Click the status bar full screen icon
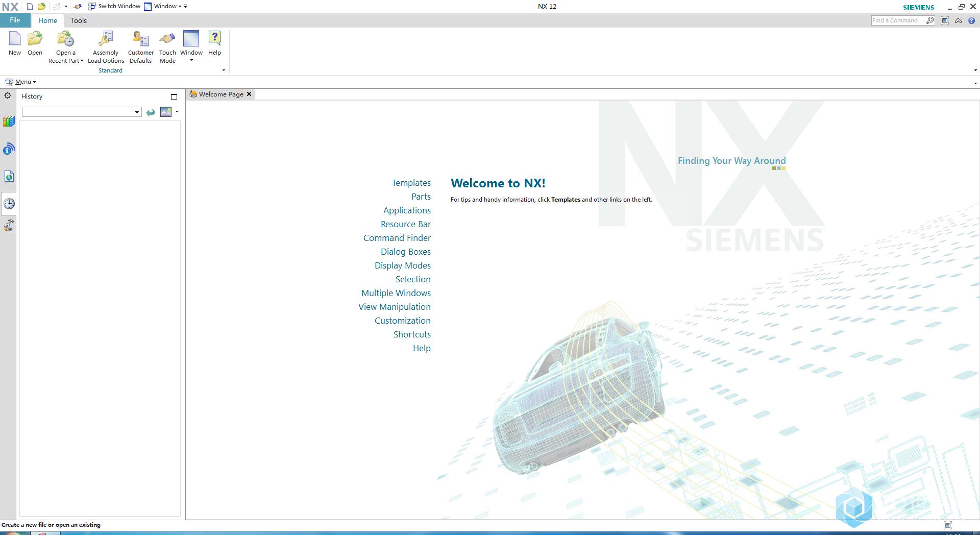The image size is (980, 535). coord(948,525)
